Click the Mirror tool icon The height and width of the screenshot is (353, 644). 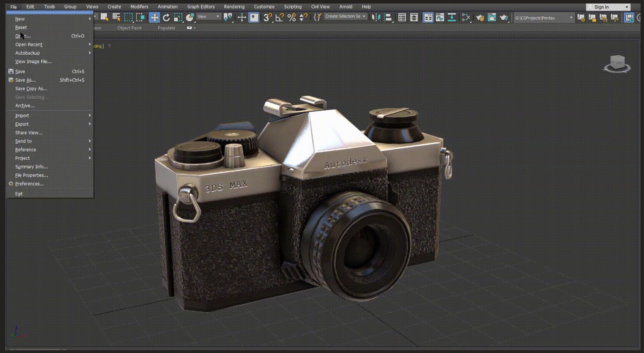click(x=376, y=17)
